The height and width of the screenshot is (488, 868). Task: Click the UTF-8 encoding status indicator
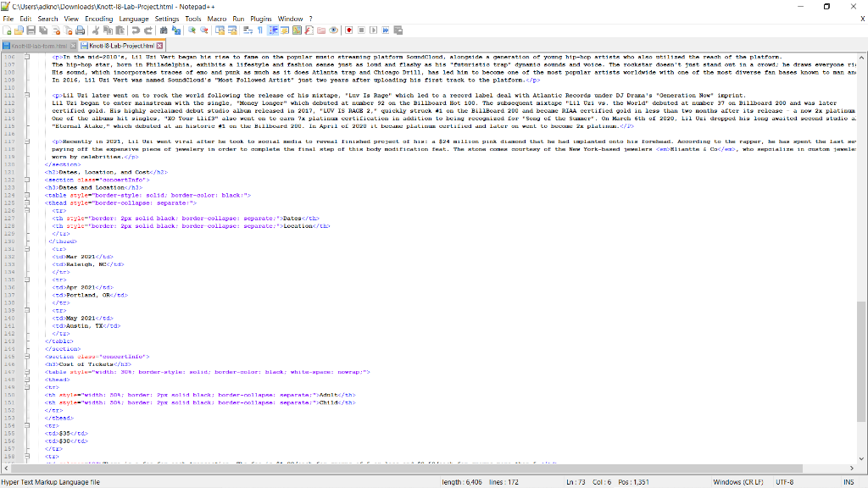784,482
